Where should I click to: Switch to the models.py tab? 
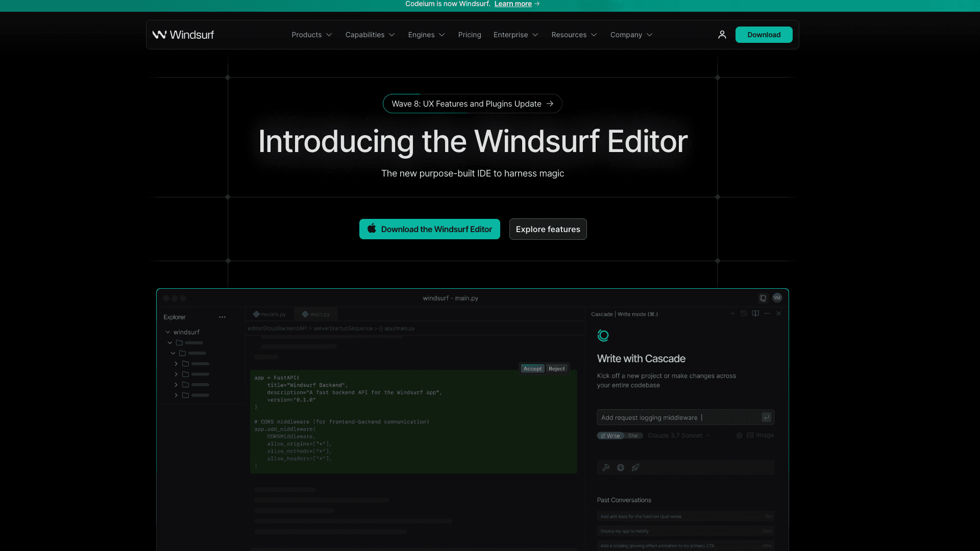[x=269, y=314]
